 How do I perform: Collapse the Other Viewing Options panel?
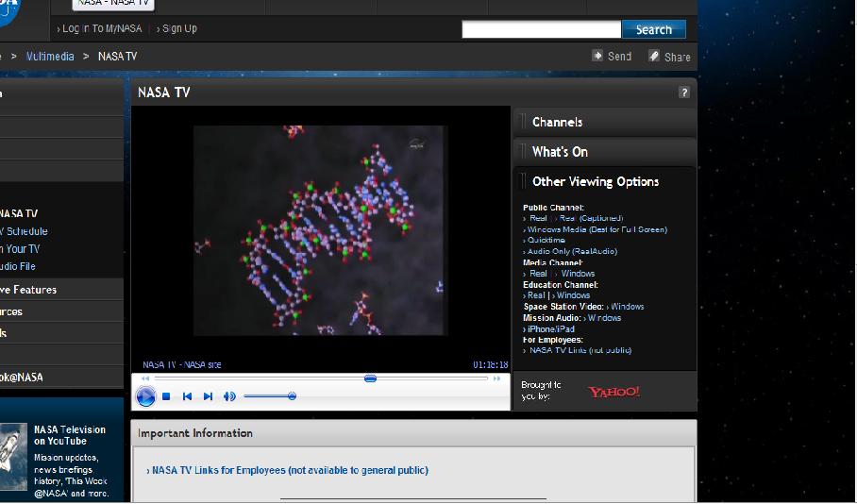604,181
